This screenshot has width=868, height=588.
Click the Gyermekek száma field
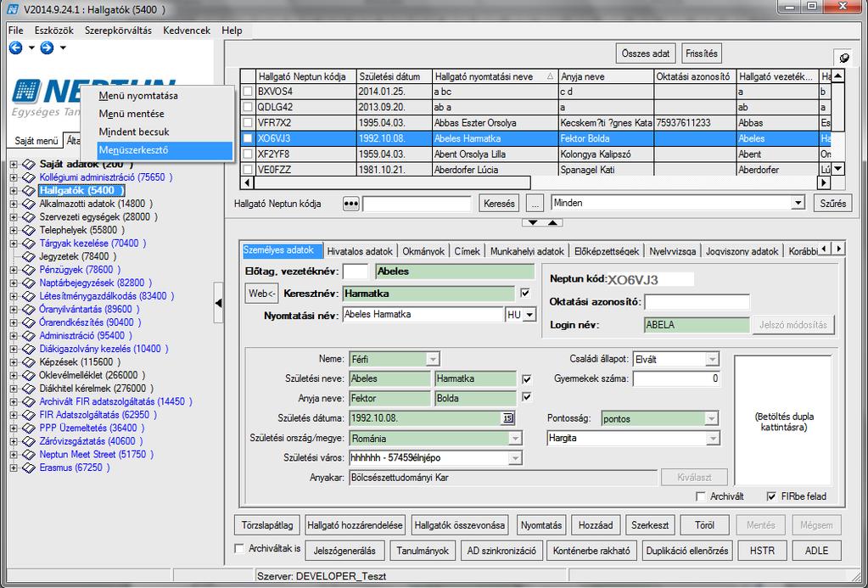tap(676, 379)
